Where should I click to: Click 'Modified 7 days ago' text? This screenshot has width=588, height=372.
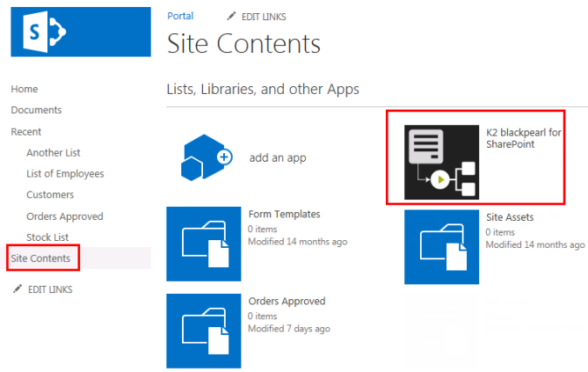(x=289, y=328)
